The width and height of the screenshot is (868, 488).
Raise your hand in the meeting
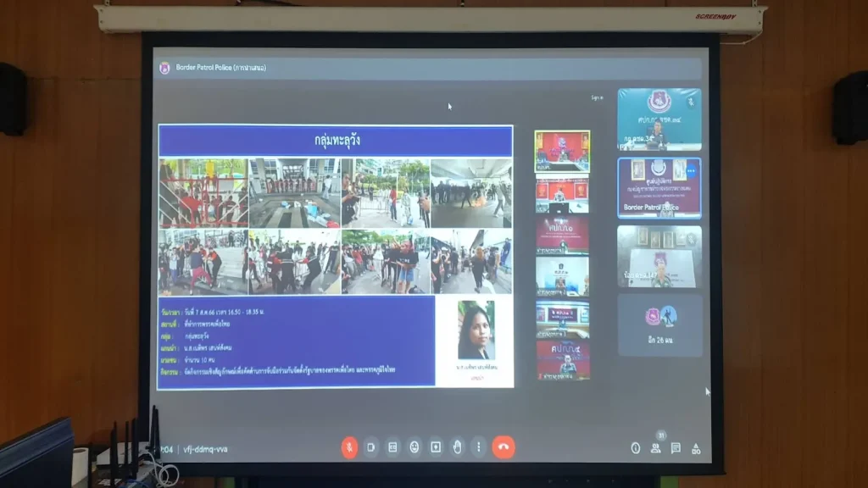[x=457, y=447]
